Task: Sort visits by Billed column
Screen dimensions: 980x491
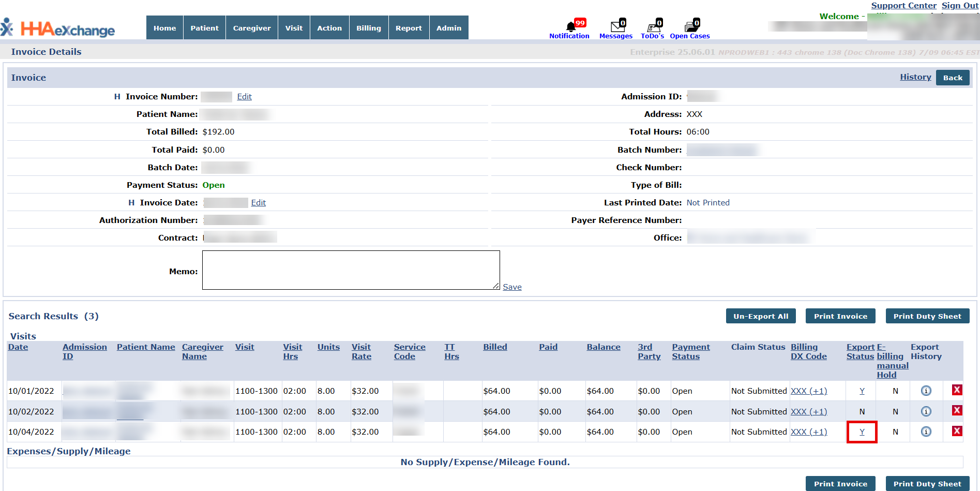Action: 495,347
